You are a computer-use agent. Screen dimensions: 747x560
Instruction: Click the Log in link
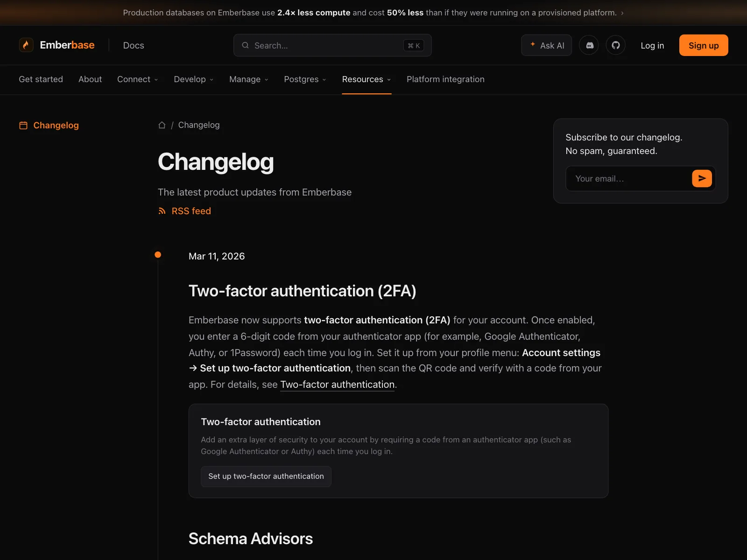652,45
